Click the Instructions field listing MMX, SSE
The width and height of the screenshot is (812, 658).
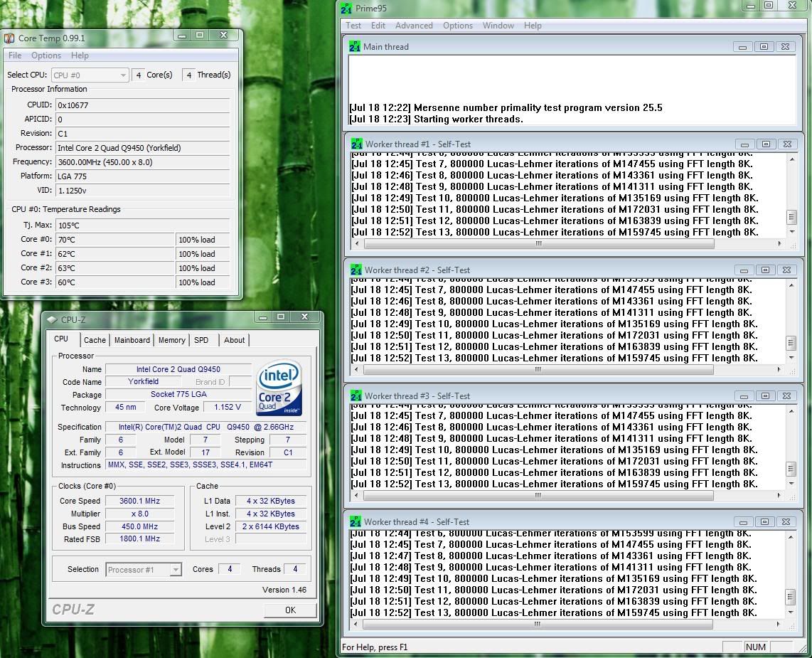[205, 465]
